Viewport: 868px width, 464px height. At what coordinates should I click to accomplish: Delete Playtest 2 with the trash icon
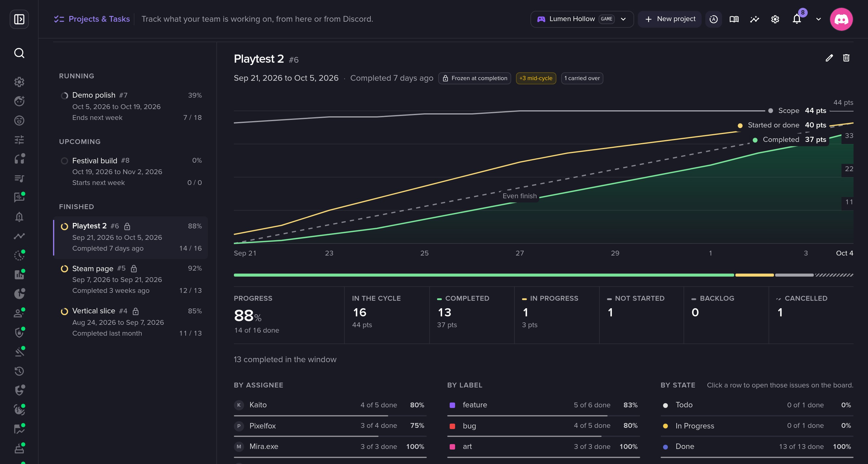[x=846, y=58]
